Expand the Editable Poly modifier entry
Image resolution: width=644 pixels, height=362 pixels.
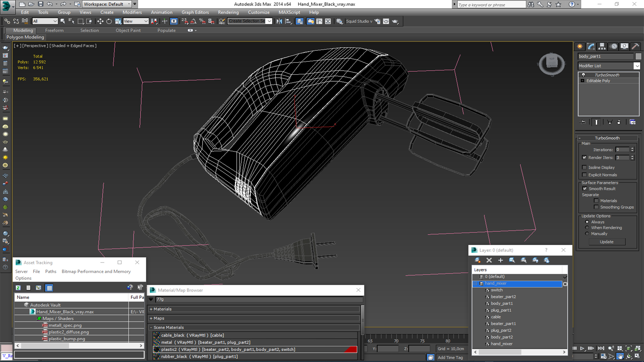tap(583, 81)
